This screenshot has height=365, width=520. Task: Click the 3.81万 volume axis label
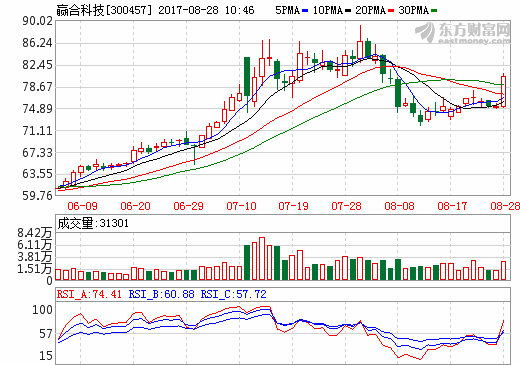tap(35, 257)
